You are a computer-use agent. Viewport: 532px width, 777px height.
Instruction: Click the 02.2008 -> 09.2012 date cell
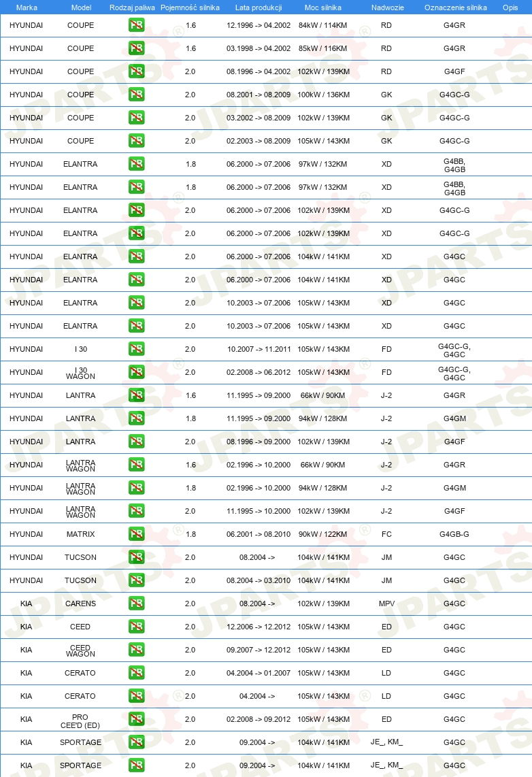(259, 720)
